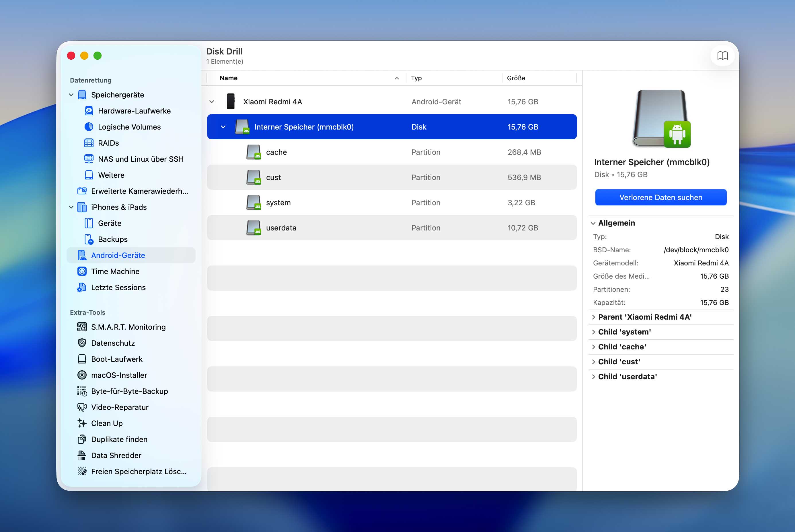This screenshot has height=532, width=795.
Task: Click the macOS-Installer icon
Action: [x=82, y=375]
